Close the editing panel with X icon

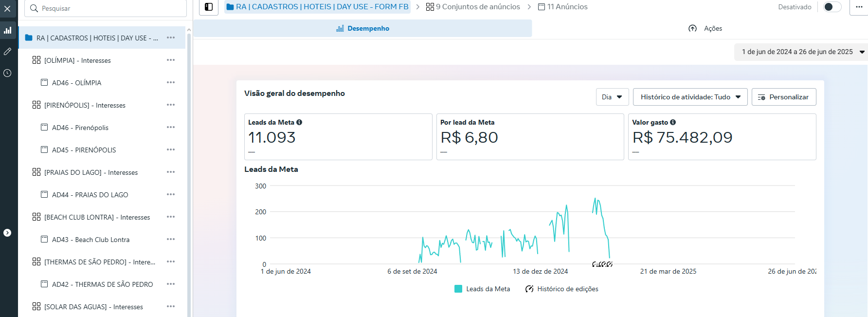coord(7,9)
